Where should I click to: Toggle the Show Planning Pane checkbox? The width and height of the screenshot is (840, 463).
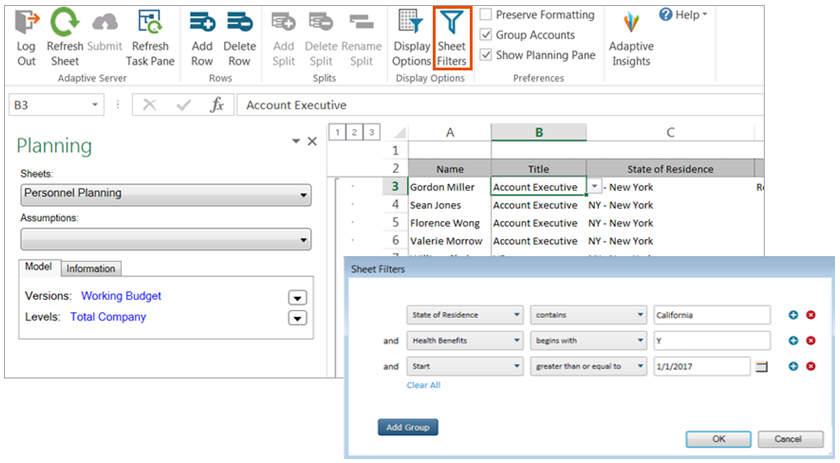486,55
